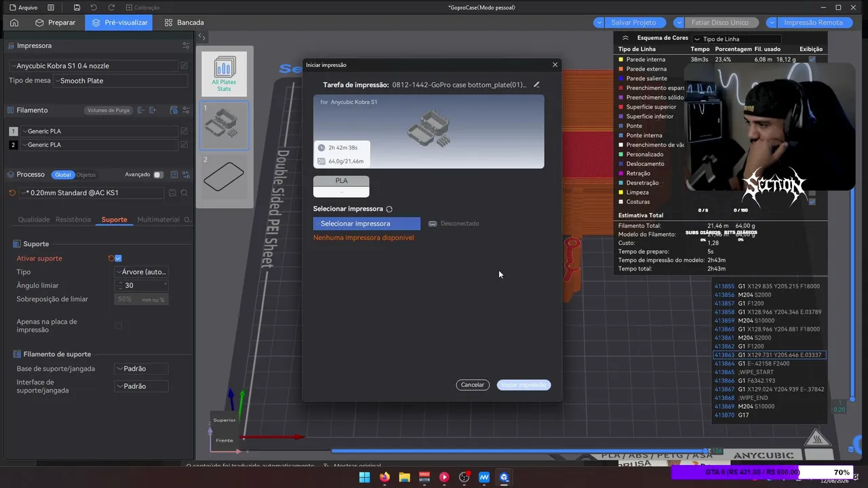Toggle the Avançado switch
Image resolution: width=868 pixels, height=488 pixels.
[158, 174]
